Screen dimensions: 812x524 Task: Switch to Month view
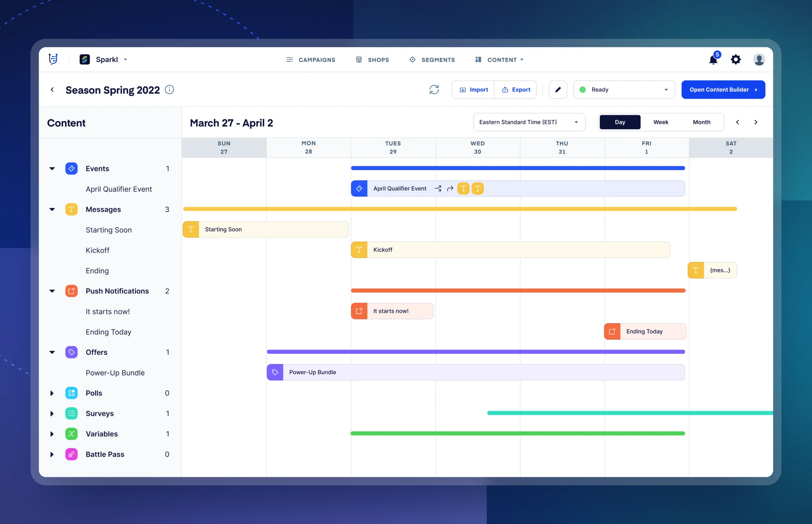pyautogui.click(x=702, y=122)
